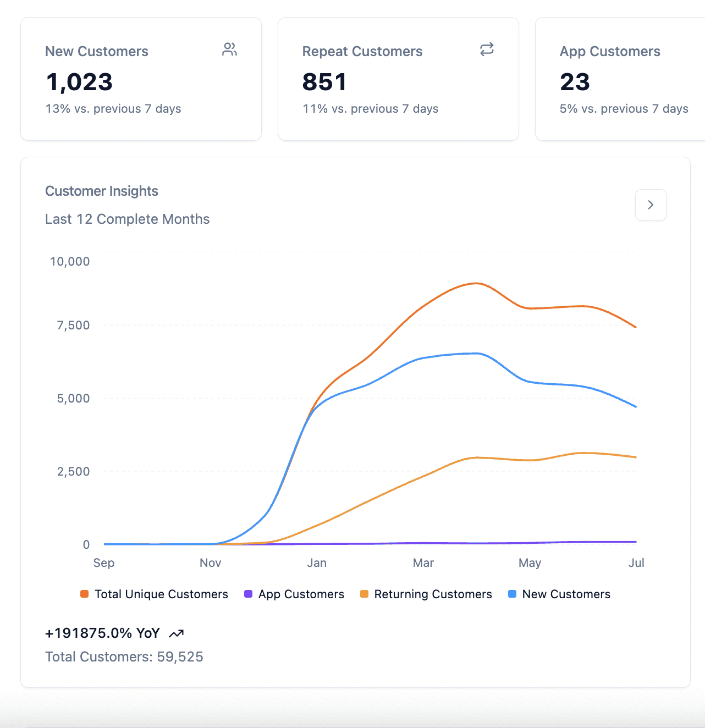Click 'Last 12 Complete Months' subtitle
This screenshot has height=728, width=705.
(x=128, y=219)
